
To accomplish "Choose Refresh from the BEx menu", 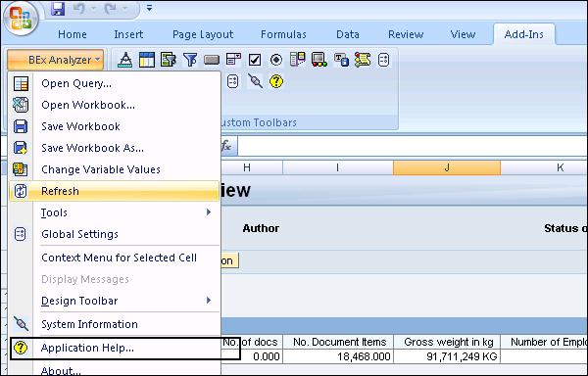I will (114, 191).
